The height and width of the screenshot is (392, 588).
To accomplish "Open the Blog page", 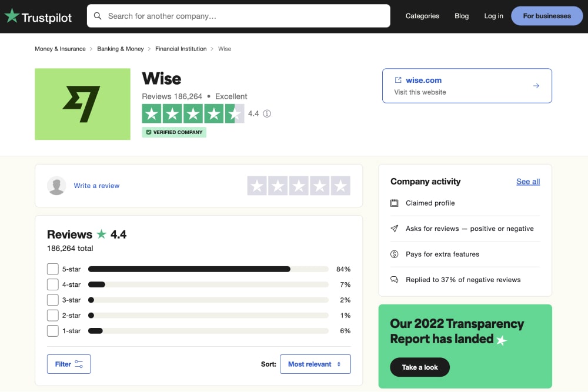I will click(x=462, y=16).
